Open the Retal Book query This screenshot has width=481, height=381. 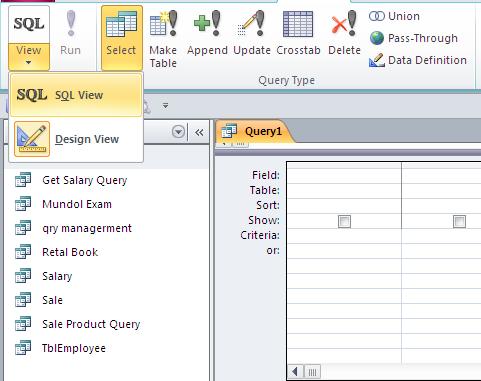pyautogui.click(x=70, y=252)
